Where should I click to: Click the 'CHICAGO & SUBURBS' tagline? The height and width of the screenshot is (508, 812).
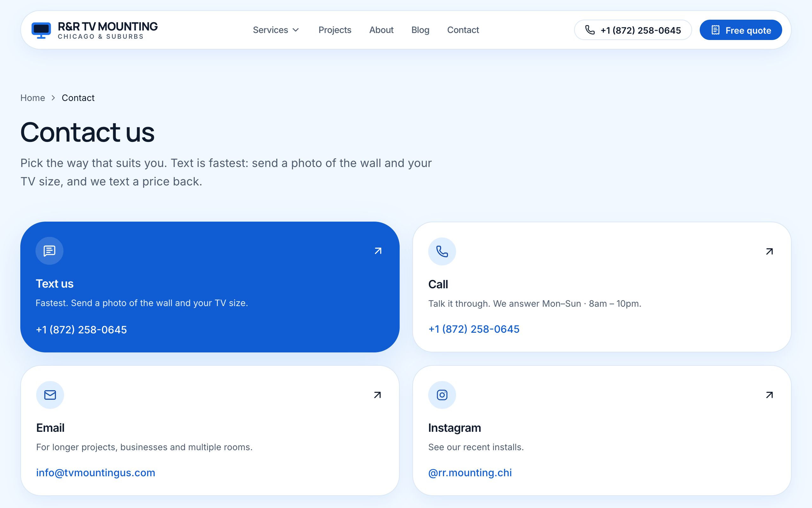click(x=101, y=36)
